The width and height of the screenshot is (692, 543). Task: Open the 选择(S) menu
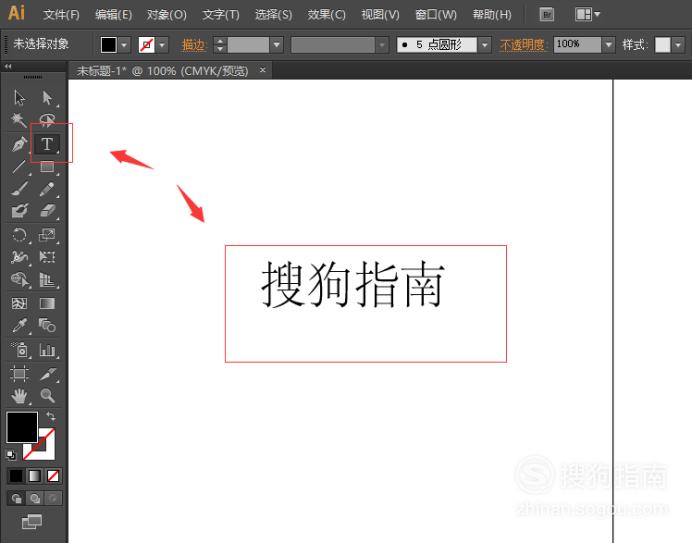[273, 15]
